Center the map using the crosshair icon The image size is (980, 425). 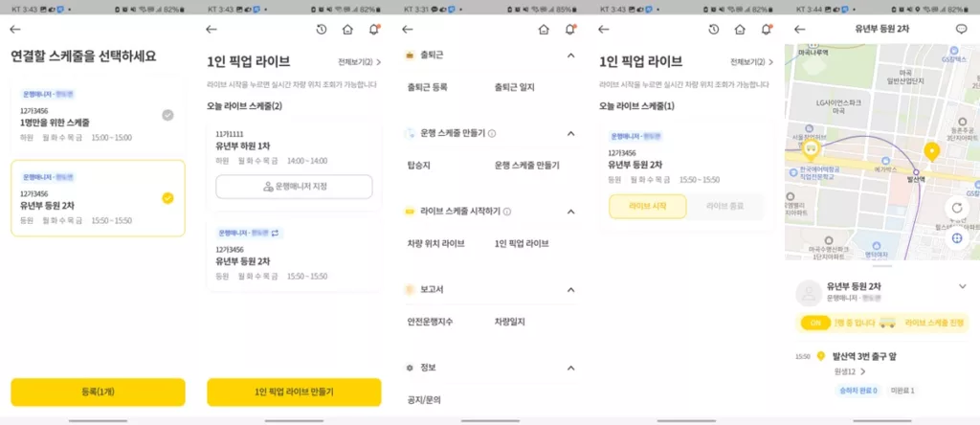956,238
